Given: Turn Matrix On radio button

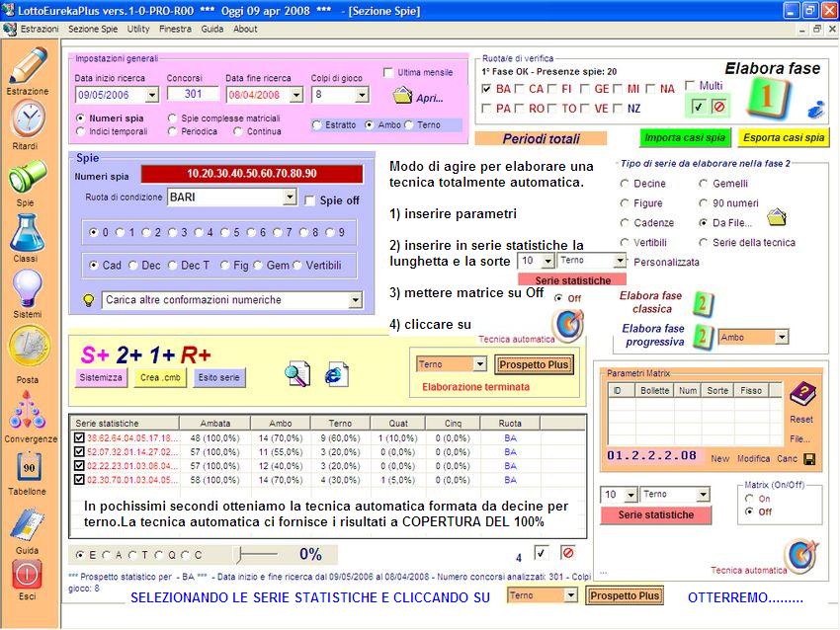Looking at the screenshot, I should pyautogui.click(x=749, y=499).
